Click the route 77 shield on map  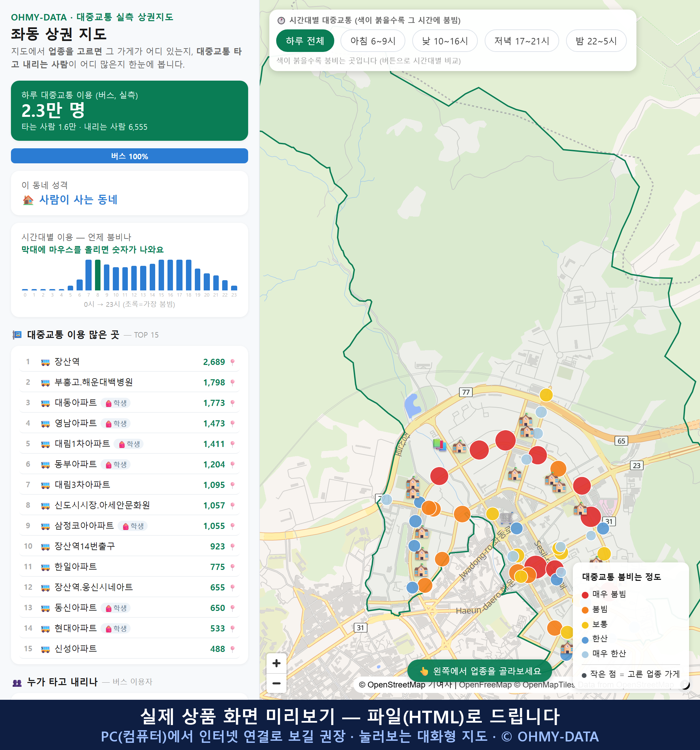[x=466, y=392]
